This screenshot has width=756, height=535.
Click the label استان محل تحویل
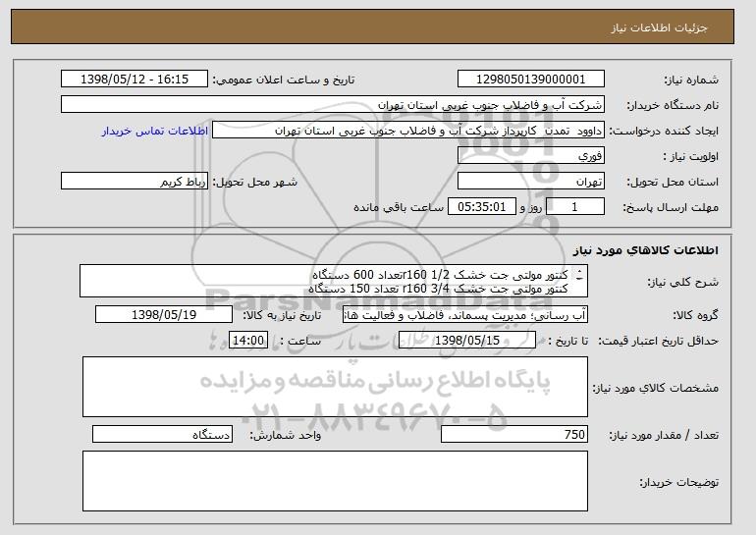tap(673, 183)
